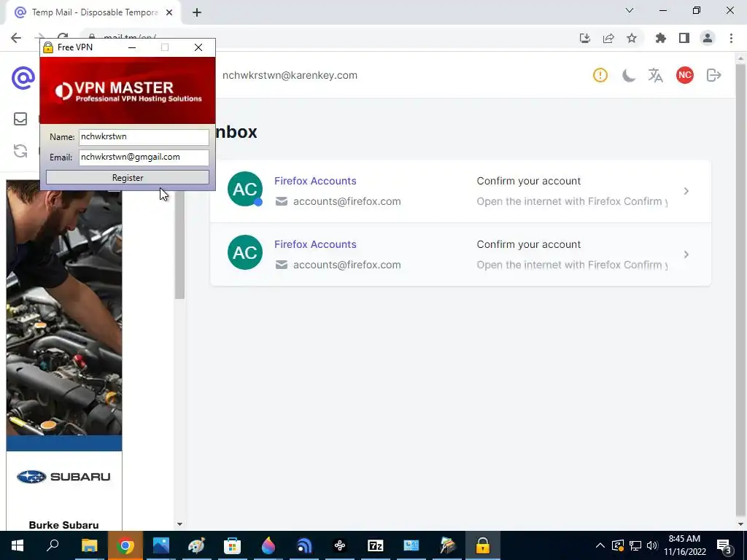Click the volume speaker tray icon
The image size is (747, 560).
652,545
